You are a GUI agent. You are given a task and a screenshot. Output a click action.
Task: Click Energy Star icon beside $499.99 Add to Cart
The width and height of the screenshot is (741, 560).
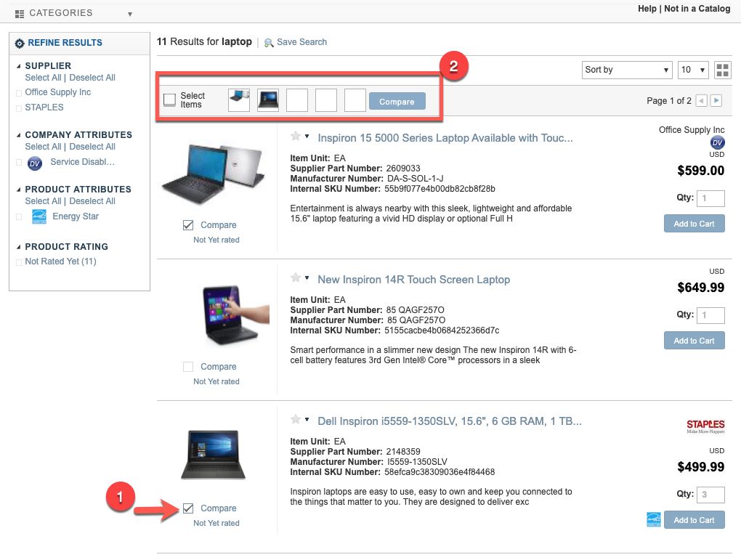(654, 519)
